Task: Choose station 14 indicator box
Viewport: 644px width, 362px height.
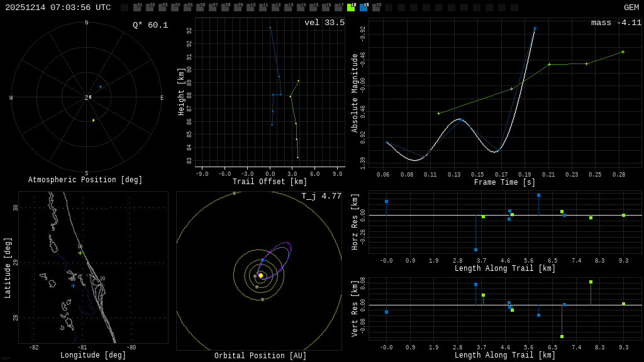Action: pyautogui.click(x=301, y=8)
